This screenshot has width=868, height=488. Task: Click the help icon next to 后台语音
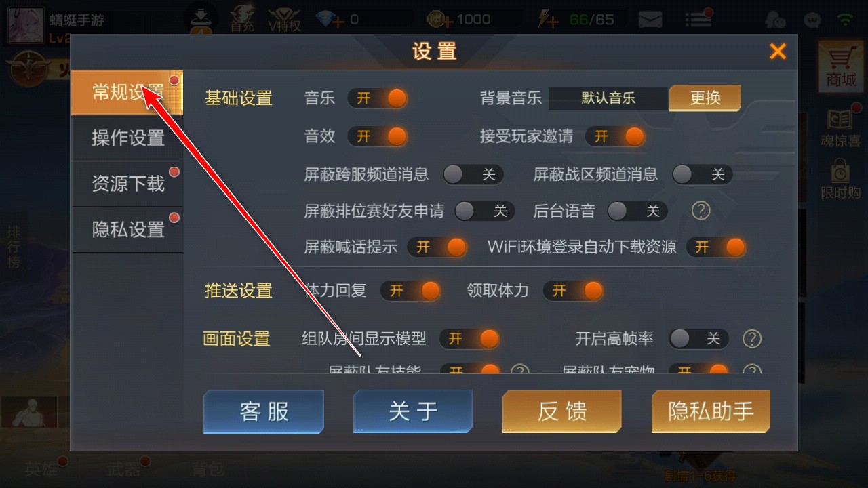pyautogui.click(x=701, y=211)
